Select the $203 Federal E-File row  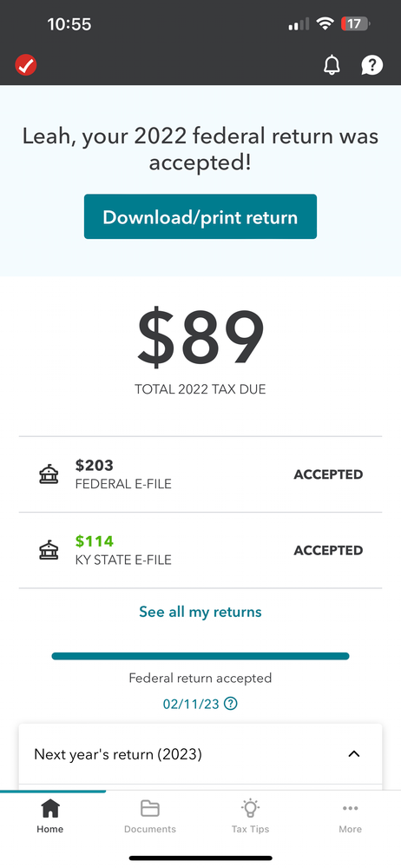200,474
